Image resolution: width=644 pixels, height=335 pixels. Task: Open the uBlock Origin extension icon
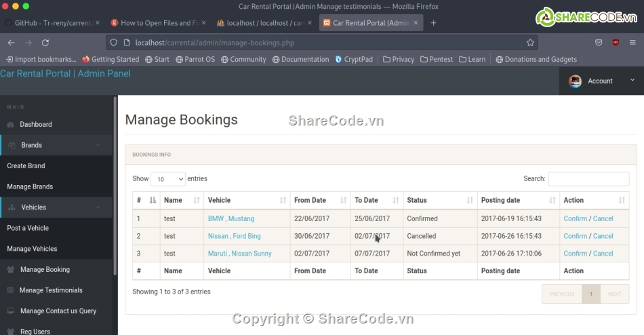coord(616,43)
